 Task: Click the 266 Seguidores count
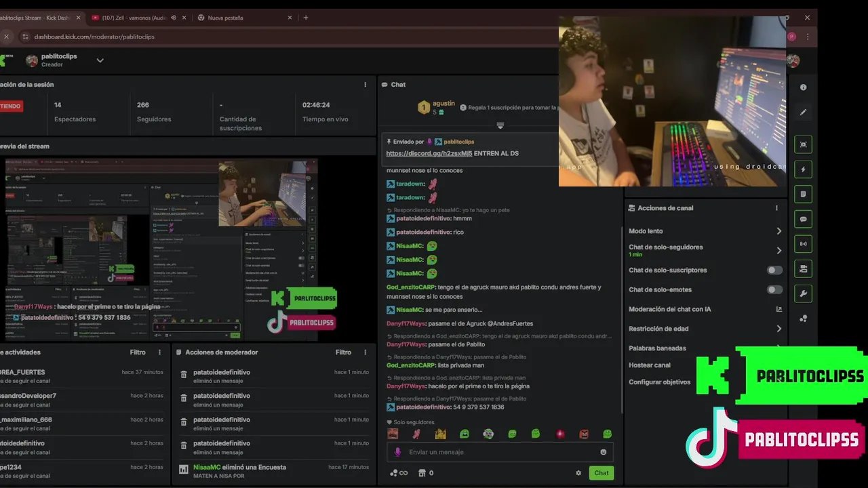point(143,105)
